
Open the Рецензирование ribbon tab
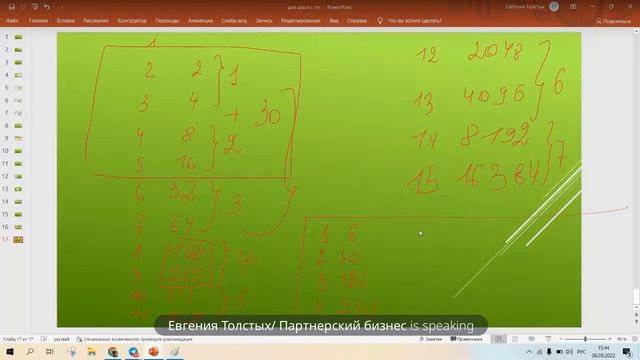coord(300,20)
